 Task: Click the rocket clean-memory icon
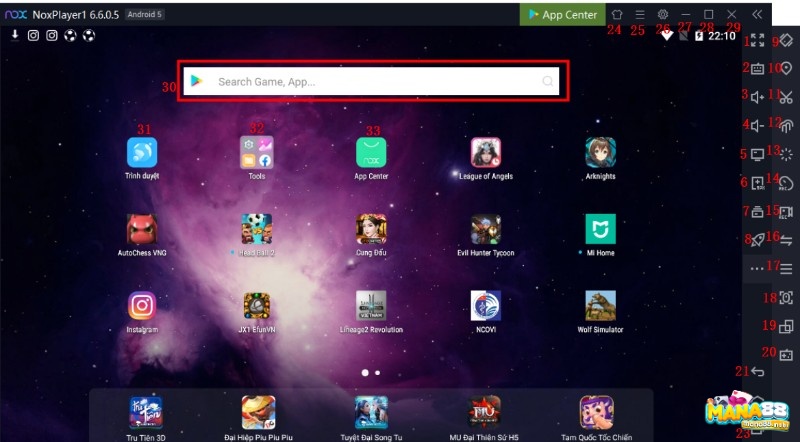click(x=758, y=240)
